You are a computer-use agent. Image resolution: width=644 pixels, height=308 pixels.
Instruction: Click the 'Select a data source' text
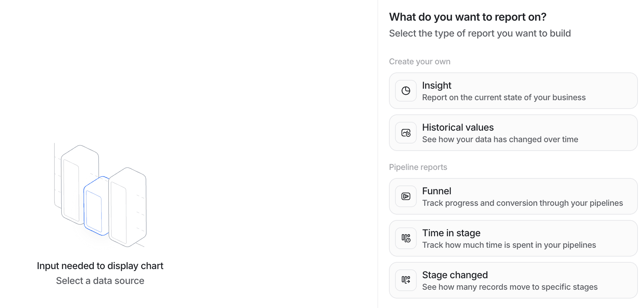click(100, 281)
